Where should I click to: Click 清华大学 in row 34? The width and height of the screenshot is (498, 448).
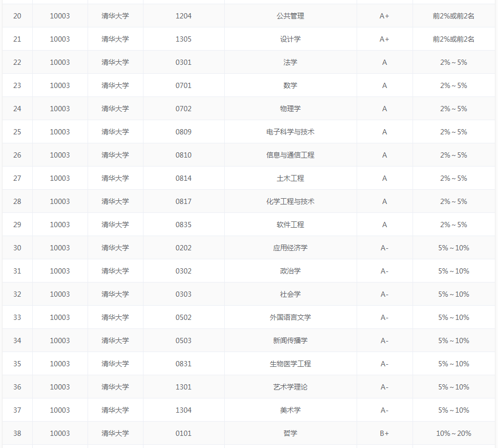pos(116,340)
